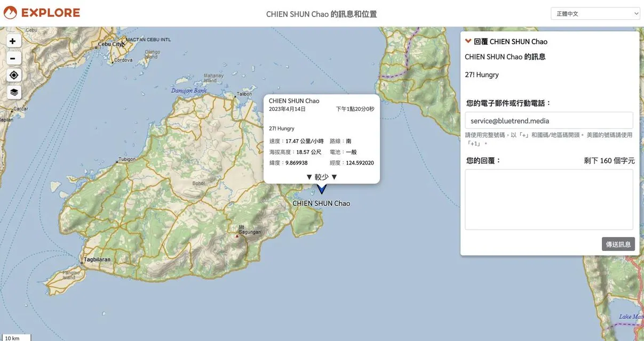Click Mt Sagungan red peak marker

click(237, 236)
